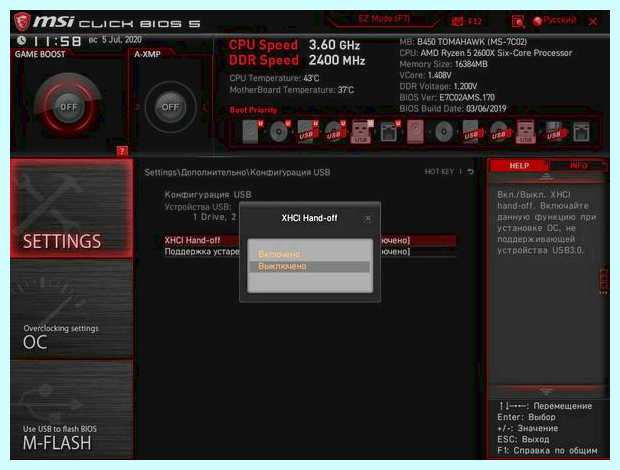This screenshot has height=470, width=620.
Task: Click the F12 screenshot camera icon
Action: coord(467,21)
